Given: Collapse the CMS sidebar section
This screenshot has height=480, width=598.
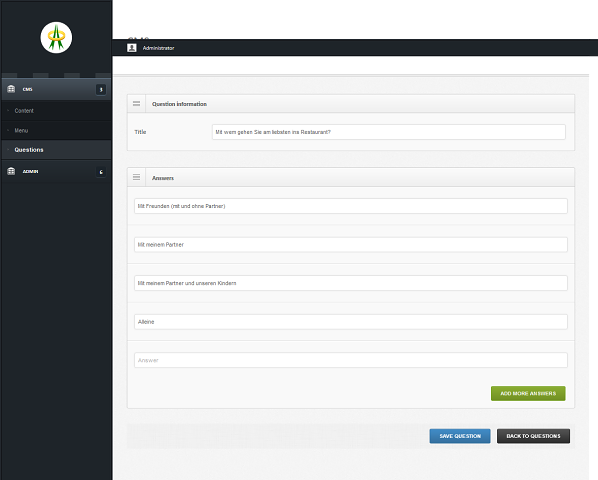Looking at the screenshot, I should pyautogui.click(x=56, y=89).
